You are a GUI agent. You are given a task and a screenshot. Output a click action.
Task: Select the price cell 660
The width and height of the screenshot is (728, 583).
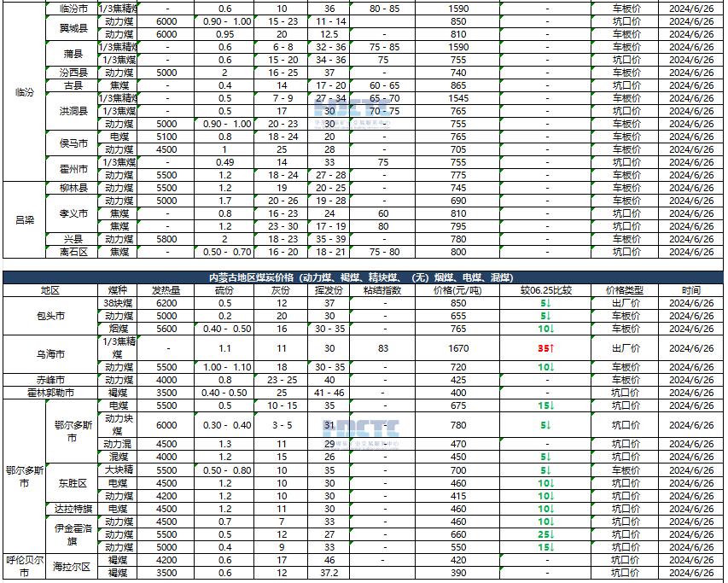pyautogui.click(x=457, y=534)
